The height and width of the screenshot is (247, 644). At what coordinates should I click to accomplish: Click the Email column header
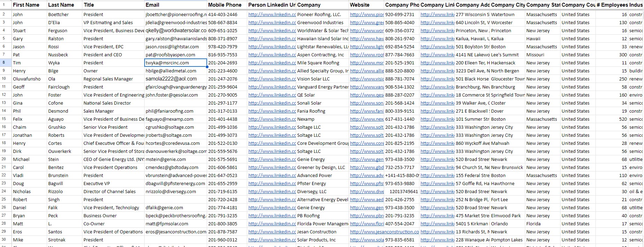tap(176, 5)
